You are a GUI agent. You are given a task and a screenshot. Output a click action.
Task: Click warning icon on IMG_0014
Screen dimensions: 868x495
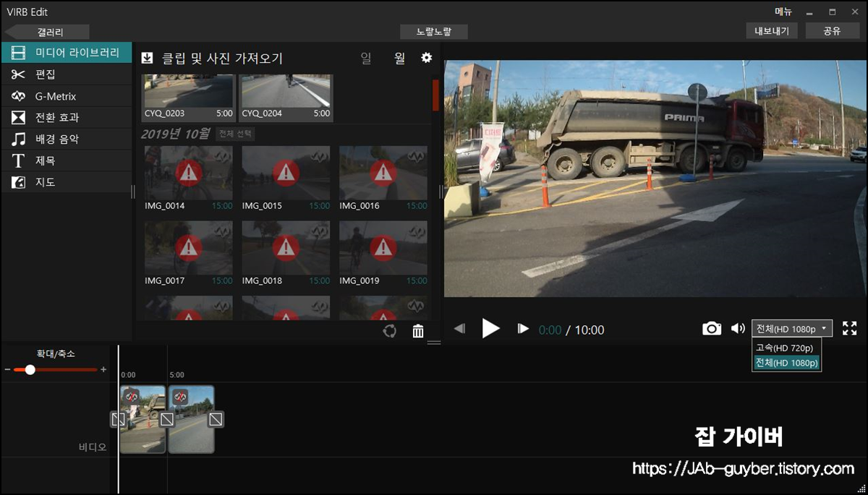190,173
